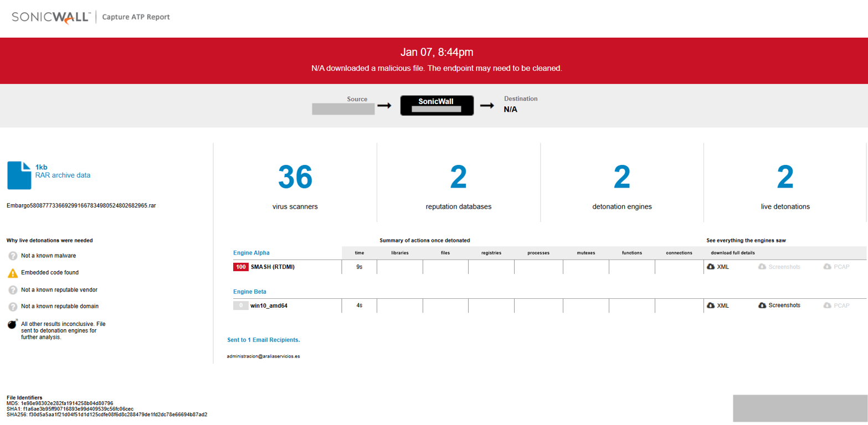
Task: Select the Embargo .rar file name
Action: coord(81,205)
